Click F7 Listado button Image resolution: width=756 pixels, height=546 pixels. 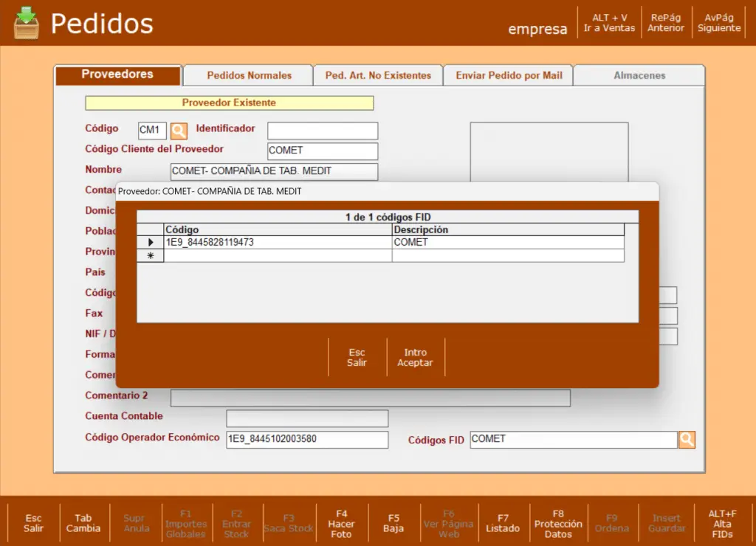(x=503, y=524)
